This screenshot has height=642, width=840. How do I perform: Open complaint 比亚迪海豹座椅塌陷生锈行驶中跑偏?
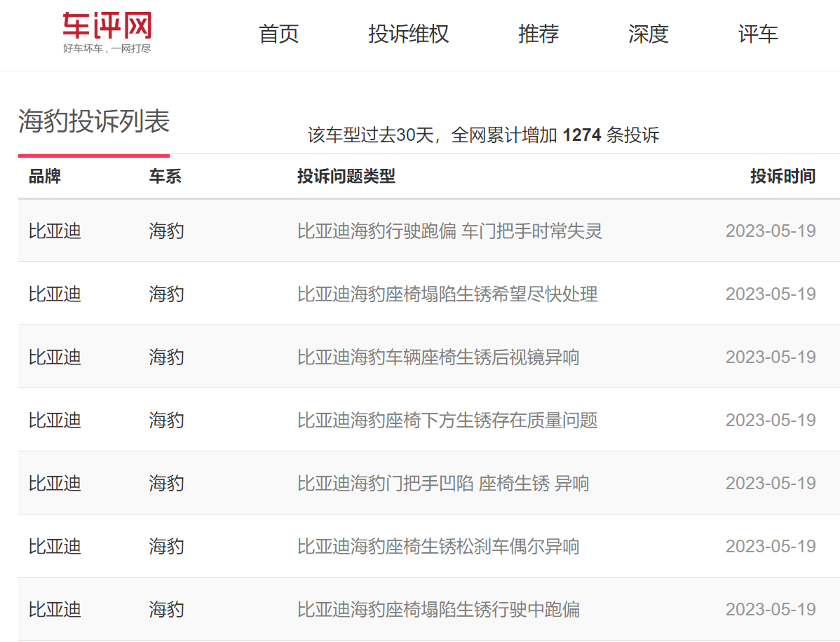click(438, 609)
